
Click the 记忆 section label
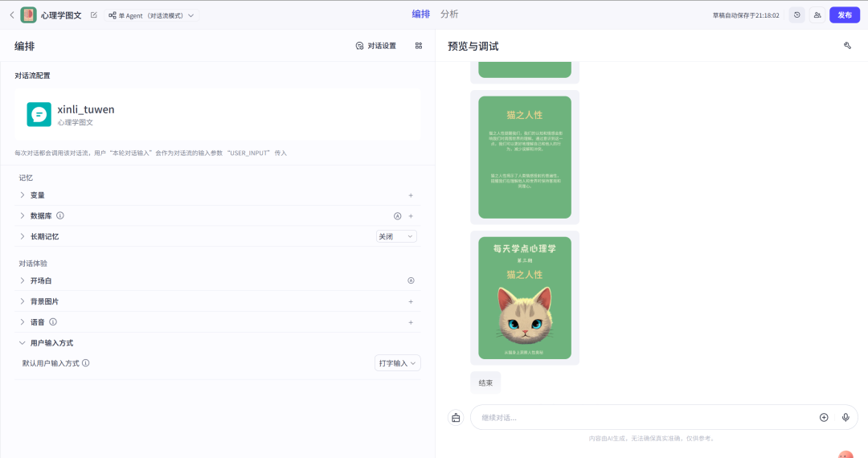[x=26, y=178]
